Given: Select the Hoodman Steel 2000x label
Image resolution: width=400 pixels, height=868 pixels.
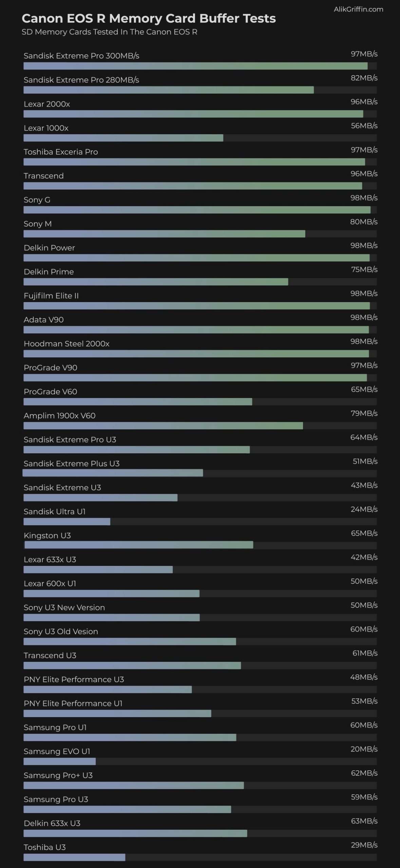Looking at the screenshot, I should [x=66, y=344].
